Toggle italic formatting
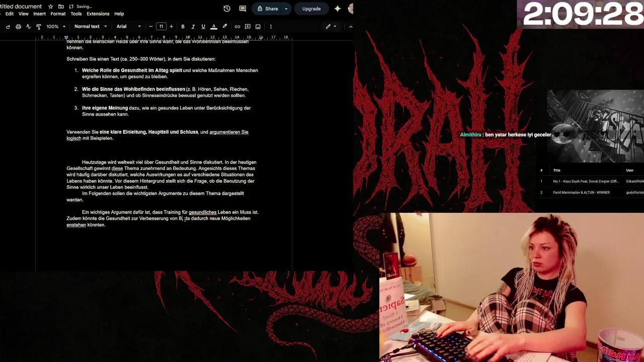The height and width of the screenshot is (362, 644). (x=193, y=27)
